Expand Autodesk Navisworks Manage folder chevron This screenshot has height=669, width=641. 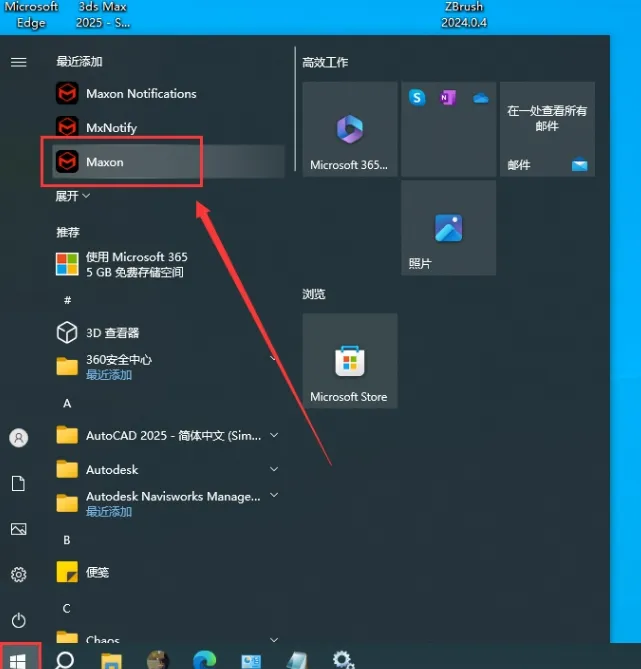(x=274, y=495)
